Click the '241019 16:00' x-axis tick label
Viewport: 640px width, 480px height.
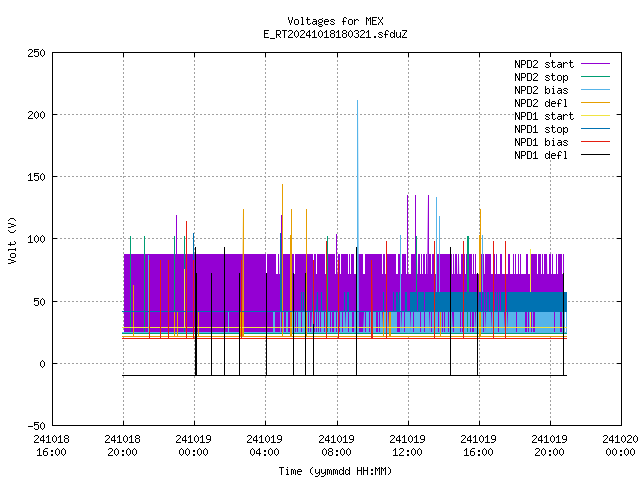[x=478, y=446]
